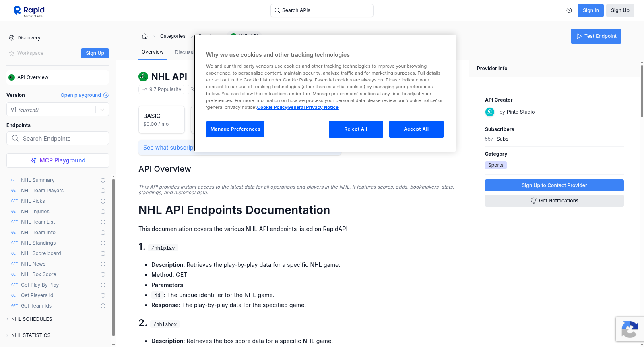Click Sign Up to Contact Provider

click(x=554, y=185)
